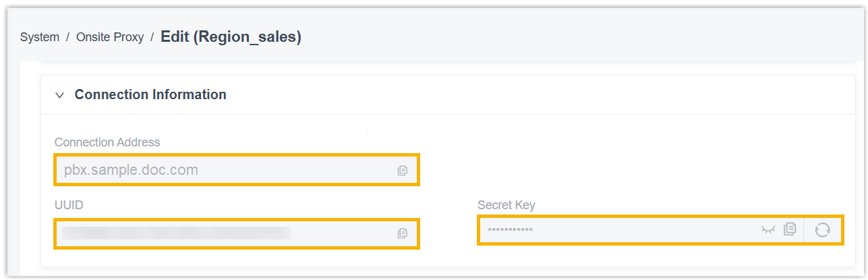Viewport: 868px width, 280px height.
Task: Reveal the hidden Secret Key
Action: (768, 229)
